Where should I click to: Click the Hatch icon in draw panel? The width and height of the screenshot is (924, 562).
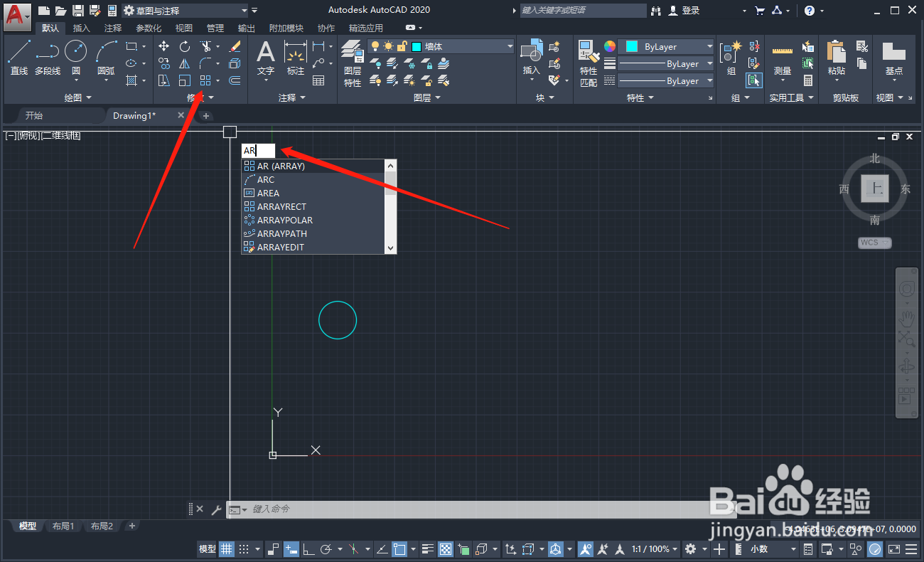131,80
